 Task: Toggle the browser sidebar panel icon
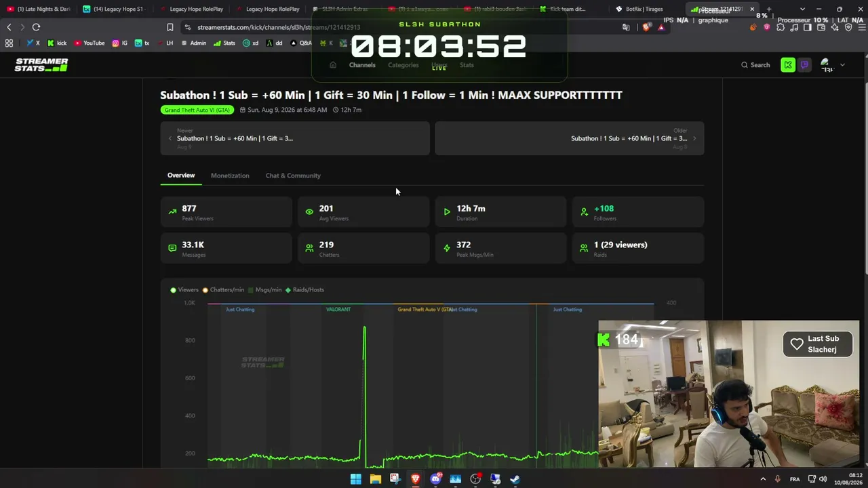tap(808, 27)
